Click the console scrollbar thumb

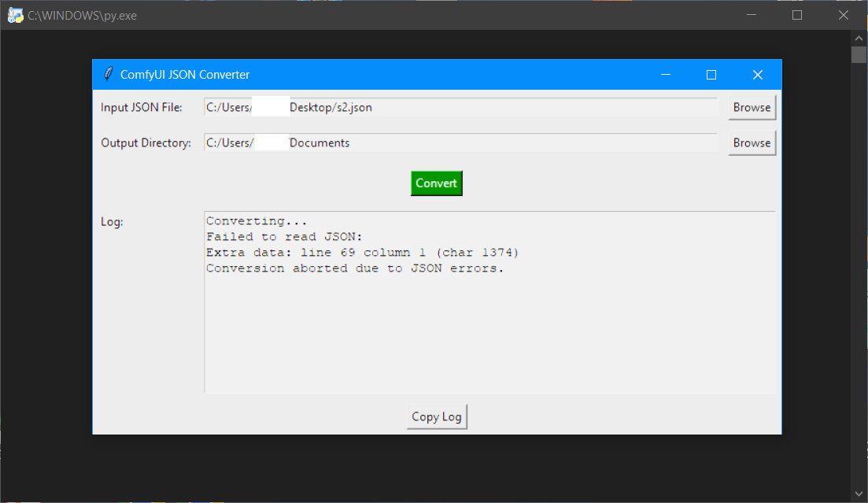(859, 55)
